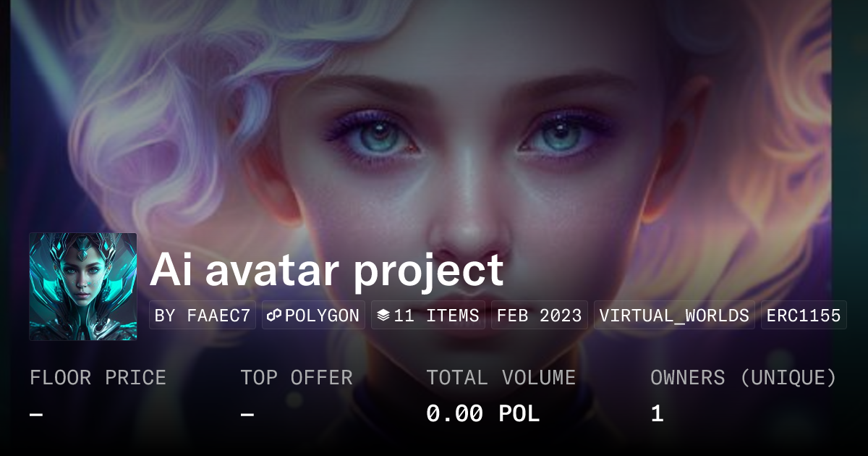This screenshot has height=456, width=868.
Task: Click the Polygon chain link icon
Action: point(274,316)
